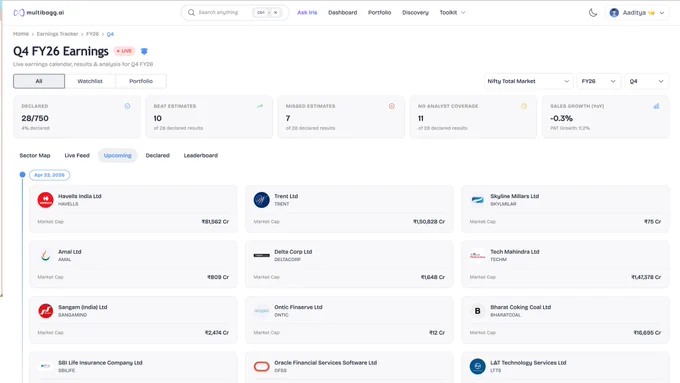Click Oracle Financial Services Software Ltd name

pos(326,363)
